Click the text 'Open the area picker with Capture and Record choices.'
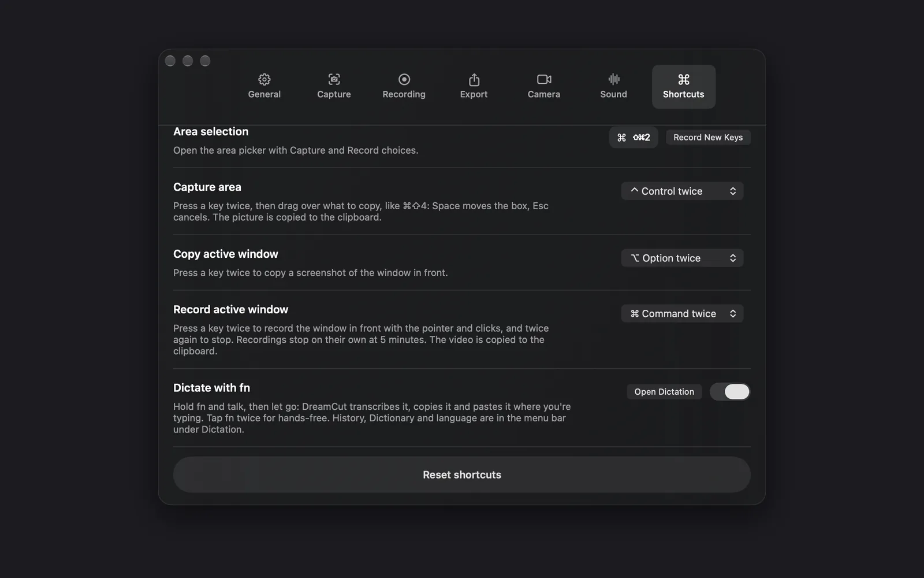The width and height of the screenshot is (924, 578). [296, 150]
